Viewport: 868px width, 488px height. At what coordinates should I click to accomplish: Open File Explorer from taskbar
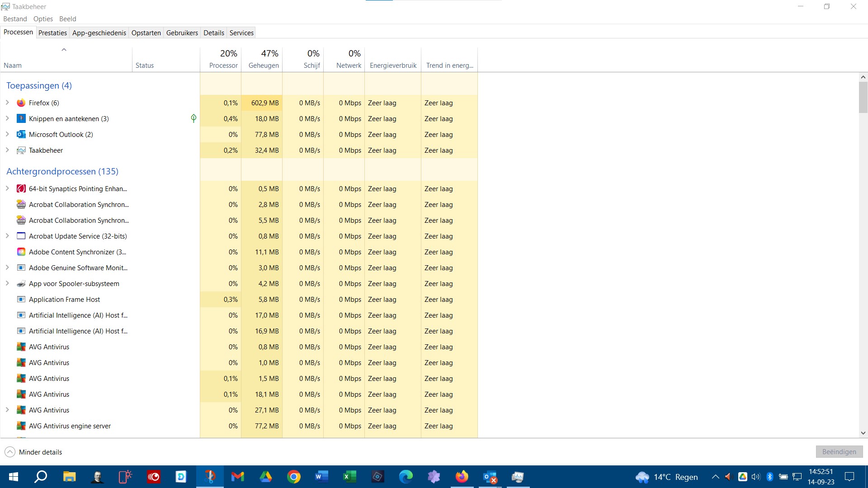coord(69,477)
